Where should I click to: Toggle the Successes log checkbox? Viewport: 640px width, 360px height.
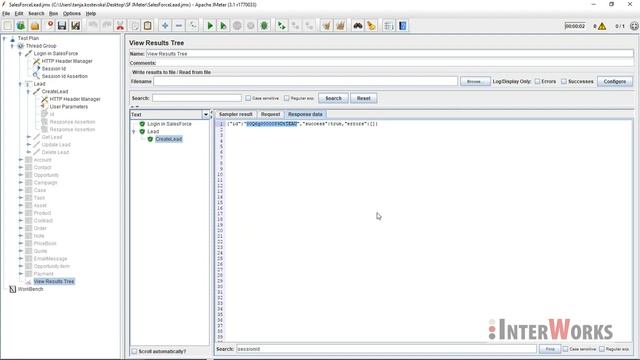click(564, 81)
